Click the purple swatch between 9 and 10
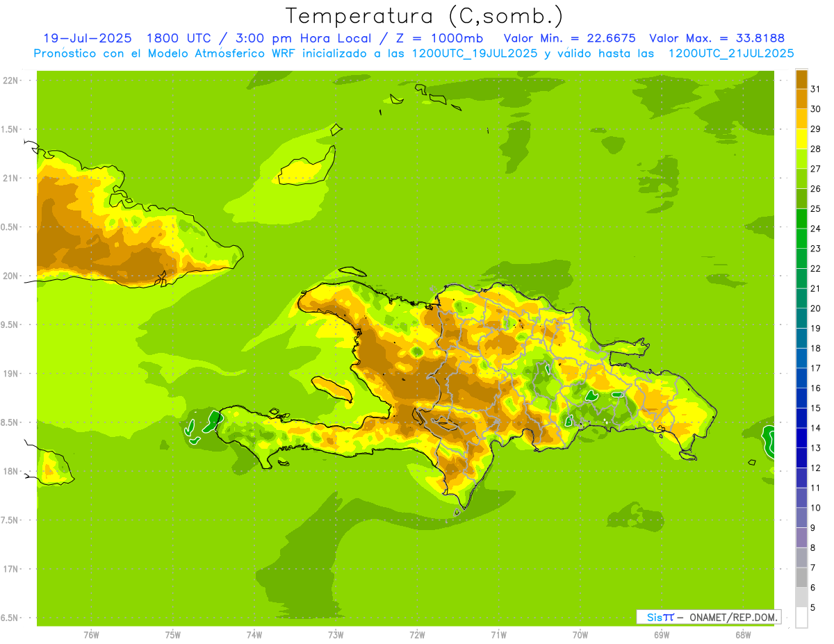 801,518
